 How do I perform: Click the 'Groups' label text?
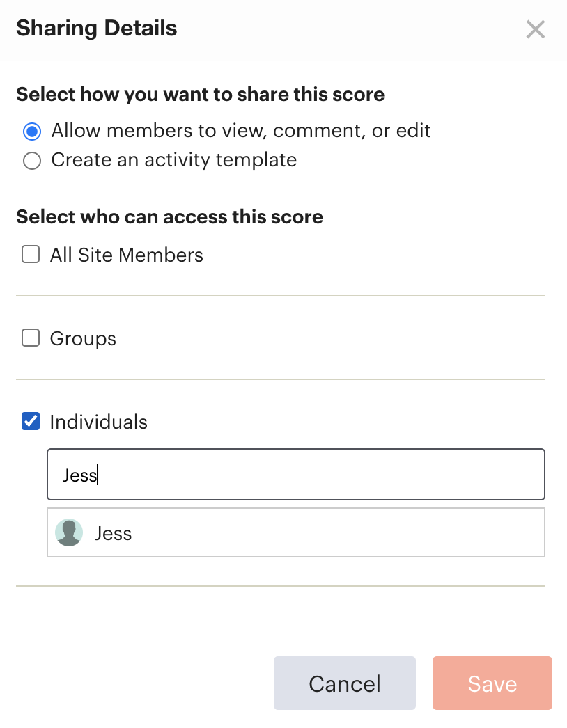pyautogui.click(x=83, y=338)
